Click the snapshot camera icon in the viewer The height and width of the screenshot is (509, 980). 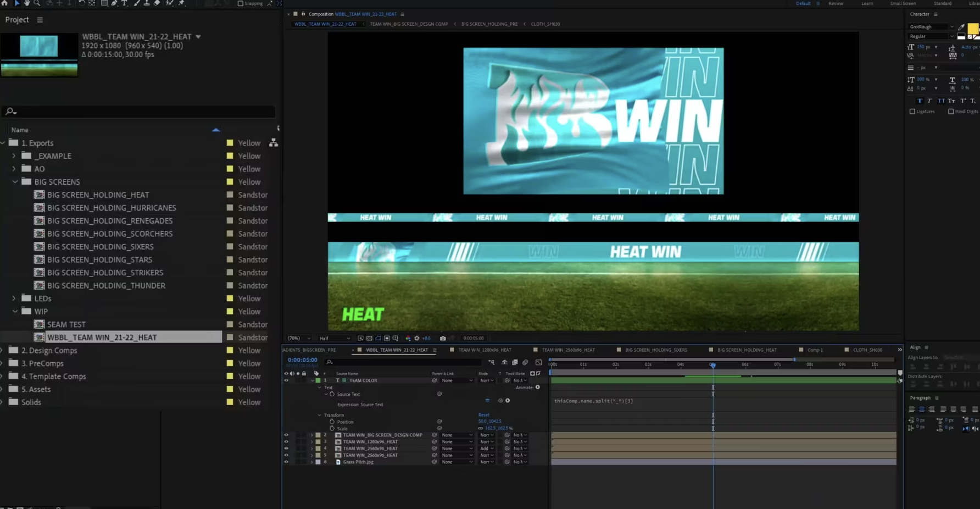(443, 338)
